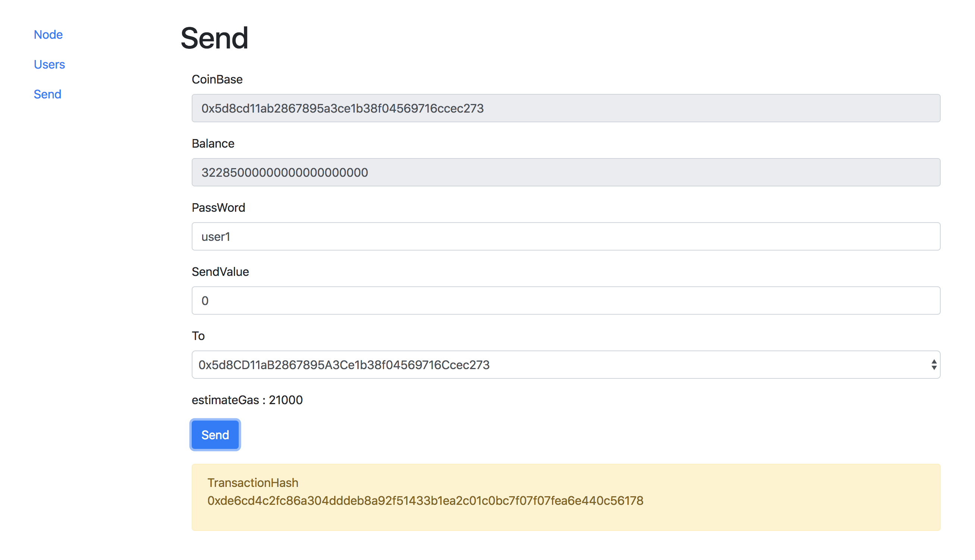Image resolution: width=975 pixels, height=560 pixels.
Task: Click the Balance read-only field
Action: click(x=566, y=172)
